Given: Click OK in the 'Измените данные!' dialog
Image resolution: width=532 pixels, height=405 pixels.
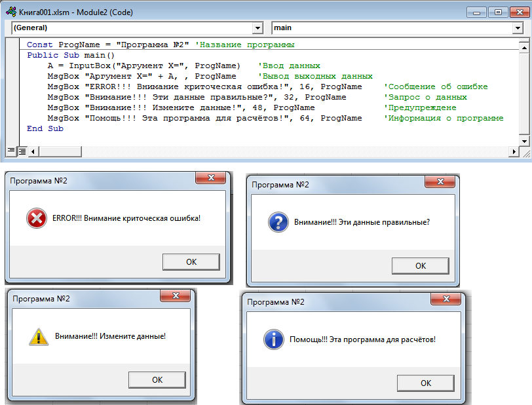Looking at the screenshot, I should [157, 380].
